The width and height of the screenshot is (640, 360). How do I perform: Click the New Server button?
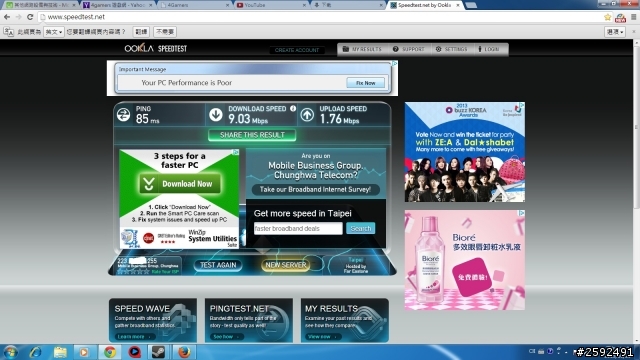[x=285, y=265]
